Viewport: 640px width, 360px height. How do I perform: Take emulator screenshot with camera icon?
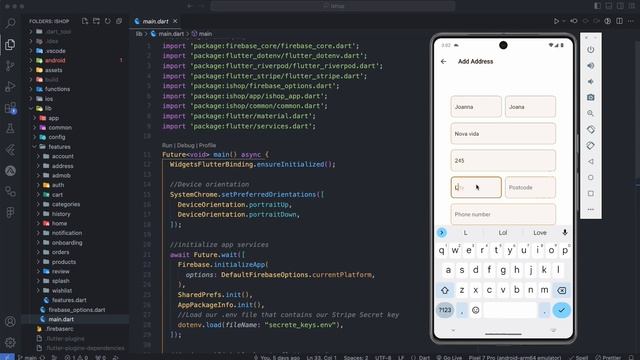pos(591,98)
